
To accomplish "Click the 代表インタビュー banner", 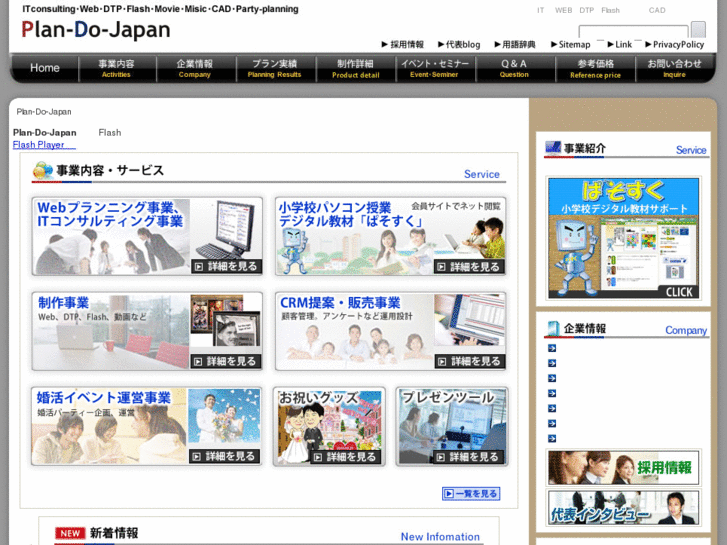I will click(623, 508).
